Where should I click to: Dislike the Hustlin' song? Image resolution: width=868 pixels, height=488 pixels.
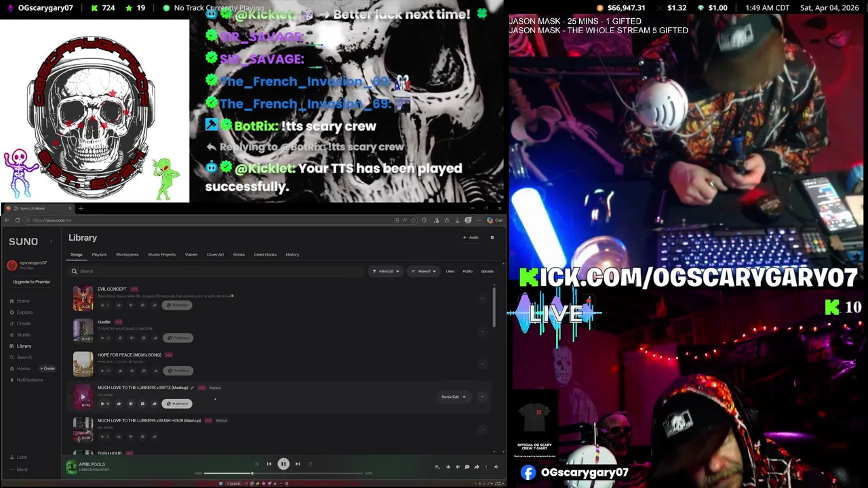pyautogui.click(x=131, y=338)
